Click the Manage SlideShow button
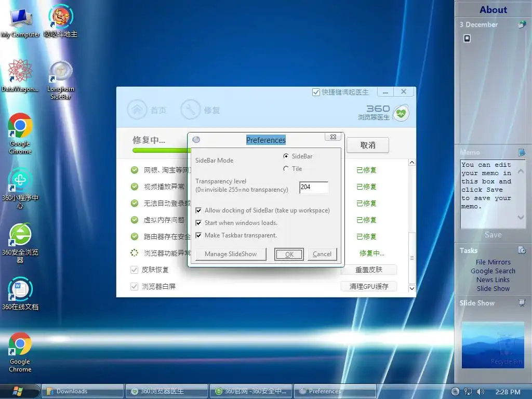This screenshot has width=532, height=399. pos(231,254)
